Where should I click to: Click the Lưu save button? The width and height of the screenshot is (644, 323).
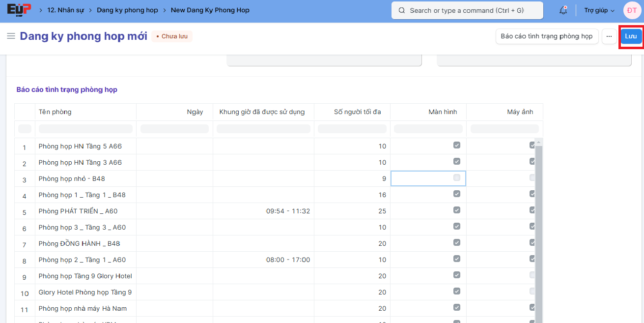[x=631, y=36]
